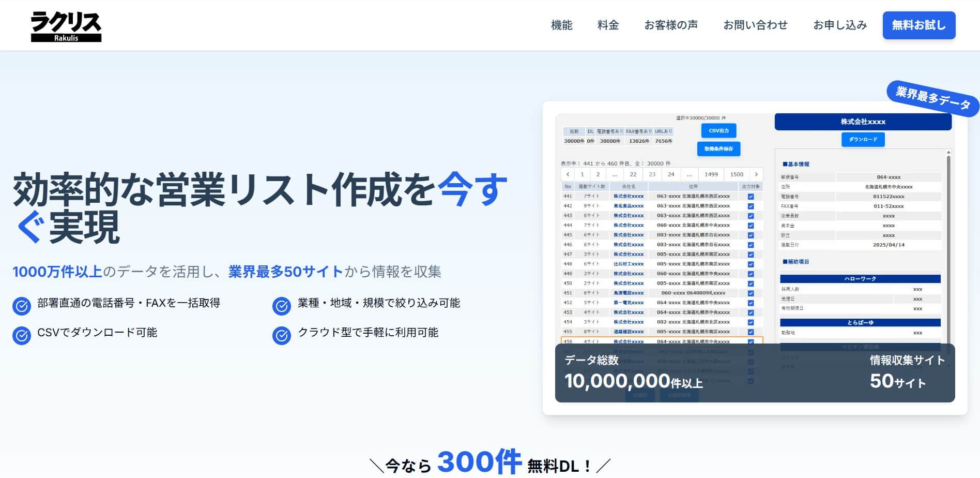
Task: Select page 1500 in the preview pagination
Action: [x=737, y=174]
